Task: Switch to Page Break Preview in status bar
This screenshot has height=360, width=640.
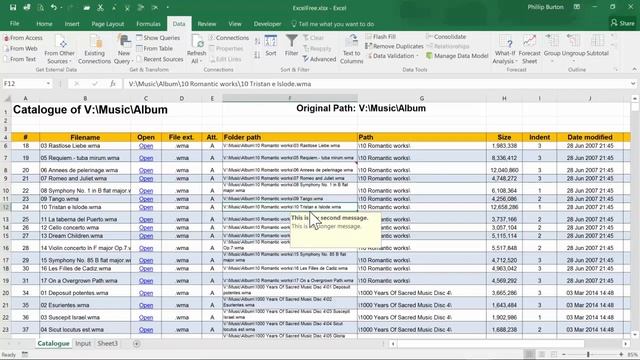Action: tap(554, 354)
